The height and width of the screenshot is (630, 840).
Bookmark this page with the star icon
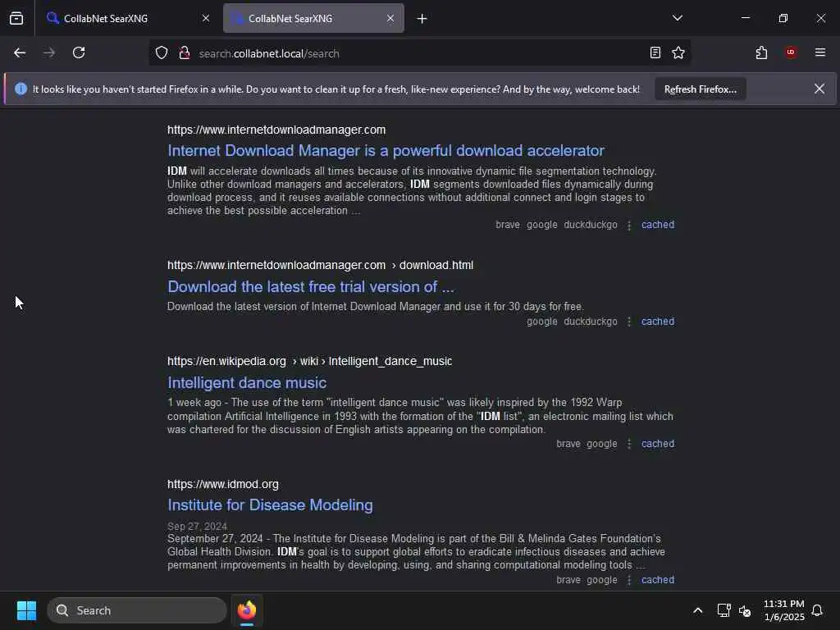[678, 52]
